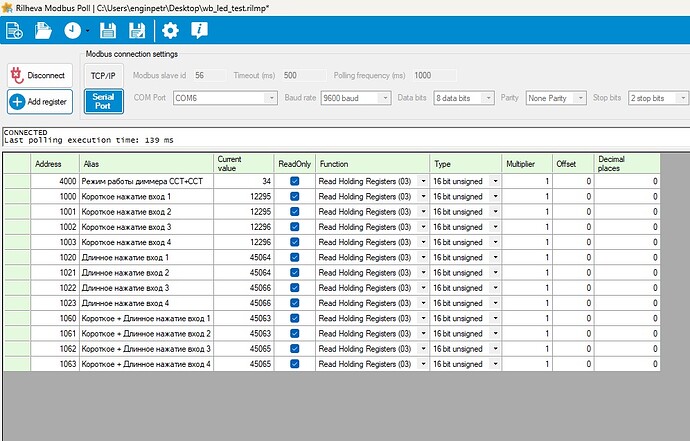Toggle ReadOnly checkbox for address 1063

(294, 363)
